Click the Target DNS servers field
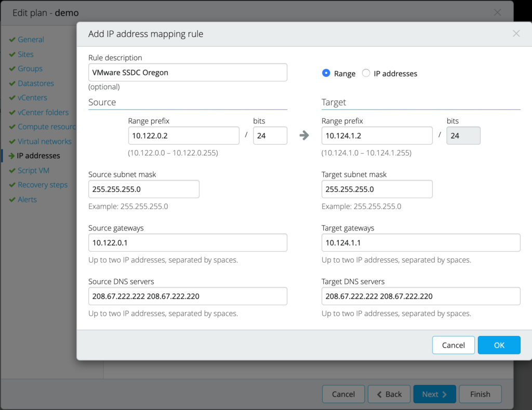The width and height of the screenshot is (532, 410). point(421,296)
